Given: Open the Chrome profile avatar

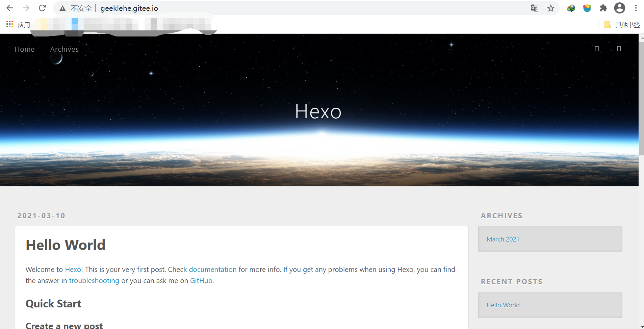Looking at the screenshot, I should 620,8.
